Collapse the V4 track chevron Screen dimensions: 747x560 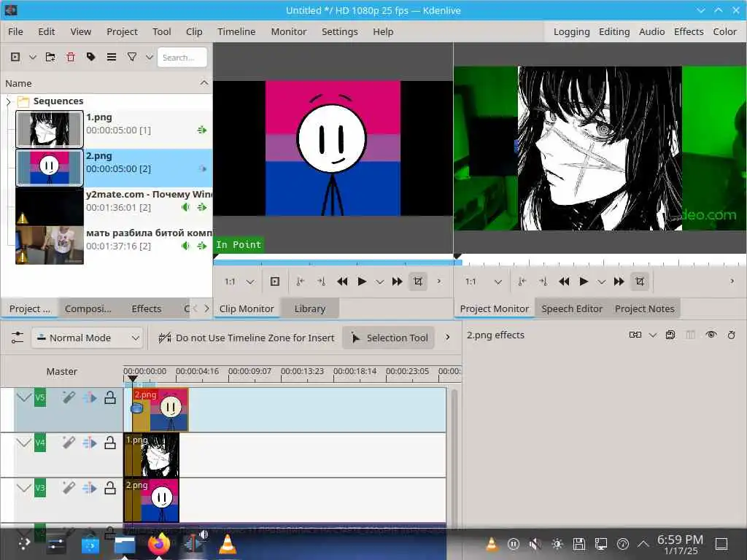pyautogui.click(x=24, y=443)
